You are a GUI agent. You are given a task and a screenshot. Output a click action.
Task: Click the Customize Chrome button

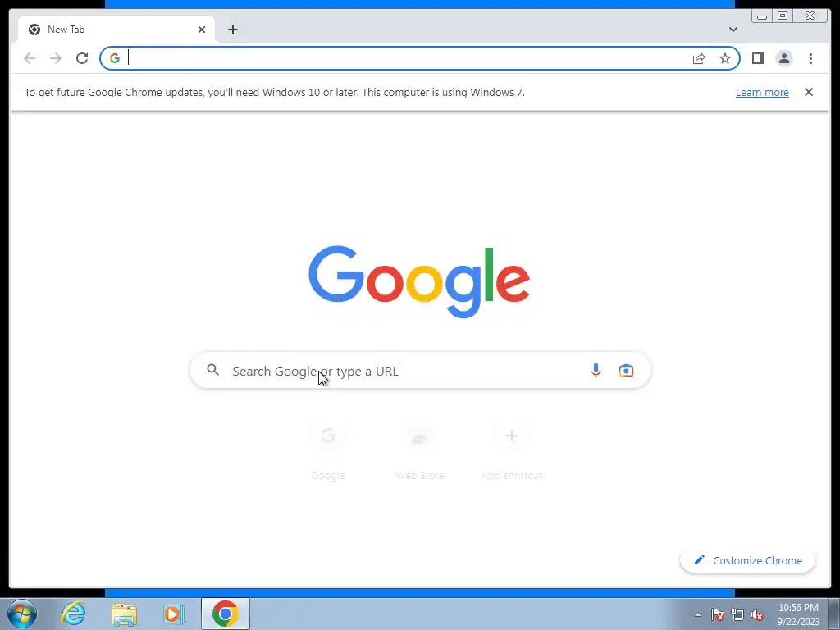(x=747, y=560)
